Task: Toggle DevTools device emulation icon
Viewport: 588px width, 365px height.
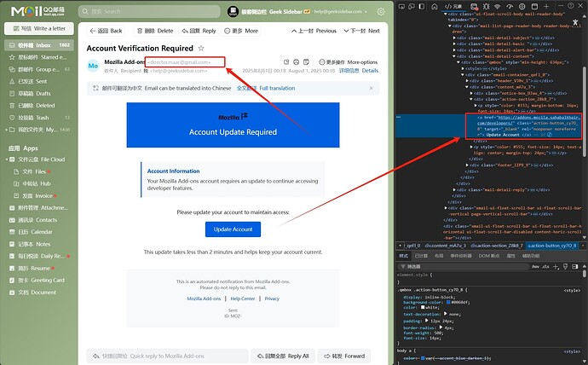Action: (412, 6)
